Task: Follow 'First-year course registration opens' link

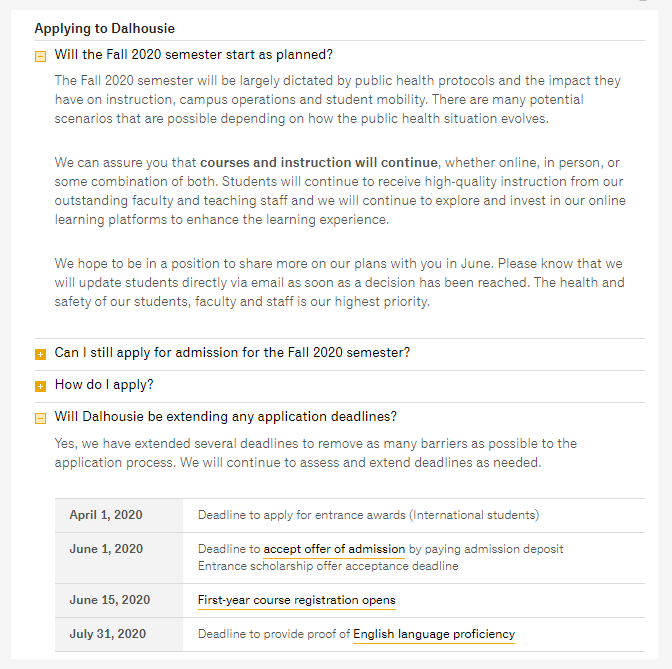Action: coord(297,600)
